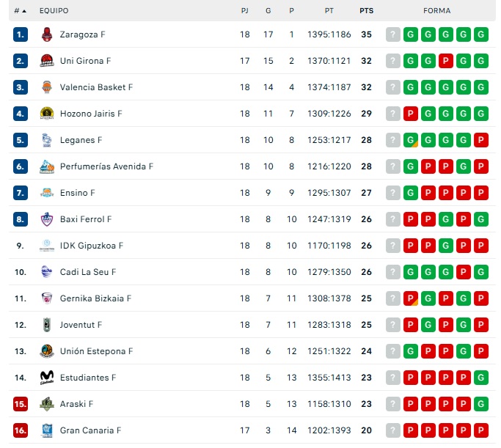
Task: Click Uni Girona's red 'P' loss badge
Action: [x=446, y=61]
